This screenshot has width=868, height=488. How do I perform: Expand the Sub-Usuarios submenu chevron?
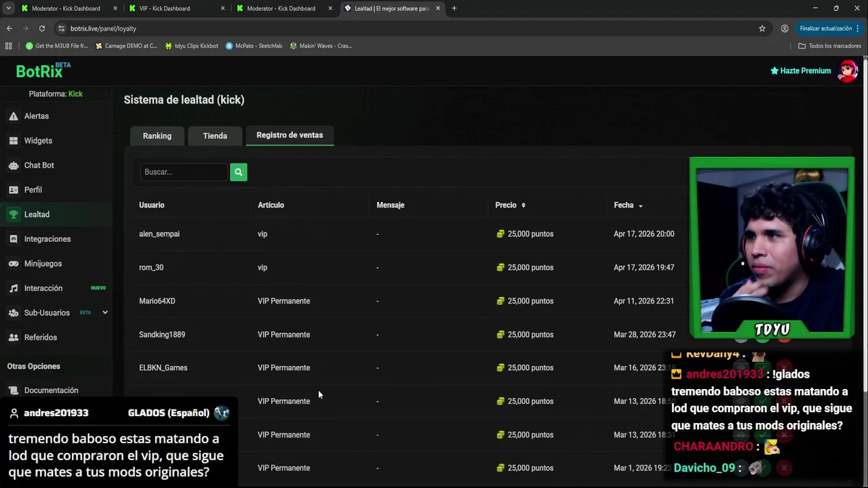pyautogui.click(x=105, y=312)
